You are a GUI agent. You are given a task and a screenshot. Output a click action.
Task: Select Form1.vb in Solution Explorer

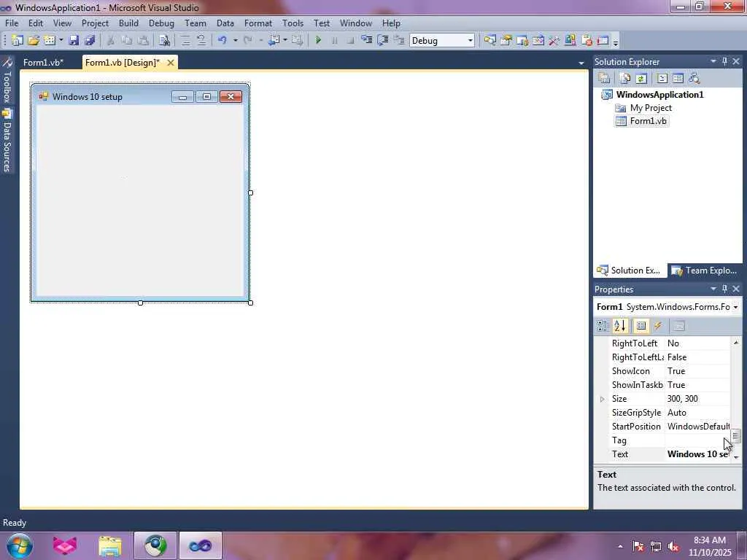pyautogui.click(x=648, y=121)
